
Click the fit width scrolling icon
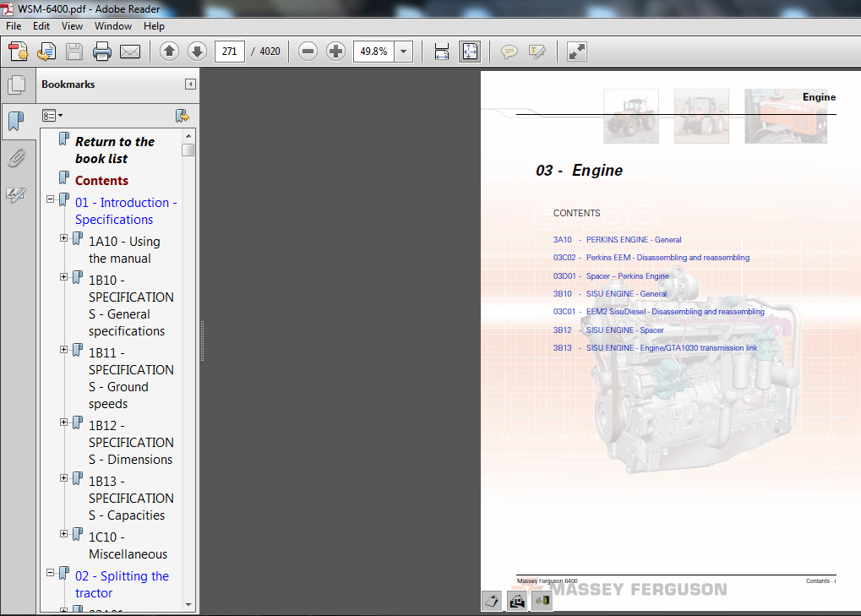[441, 52]
